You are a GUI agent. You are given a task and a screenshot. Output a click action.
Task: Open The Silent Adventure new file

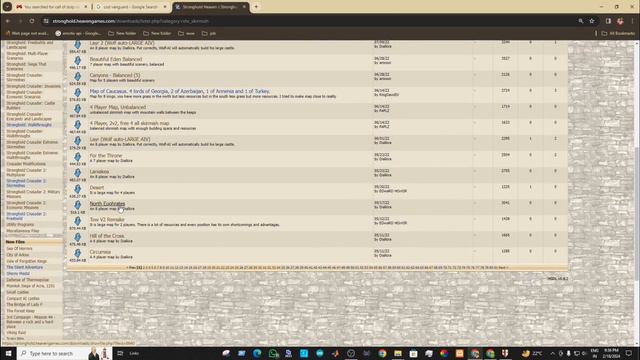tap(24, 267)
